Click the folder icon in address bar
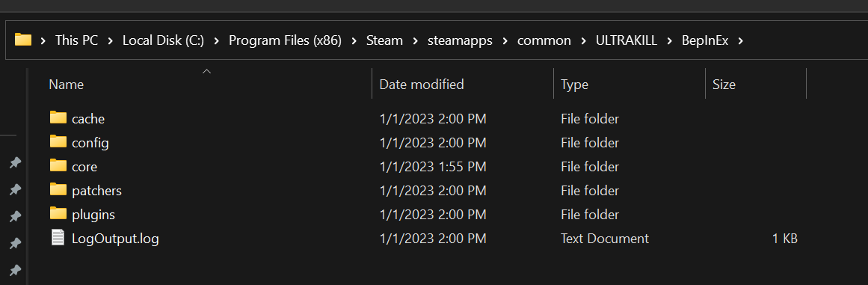Screen dimensions: 868x285 pos(23,40)
